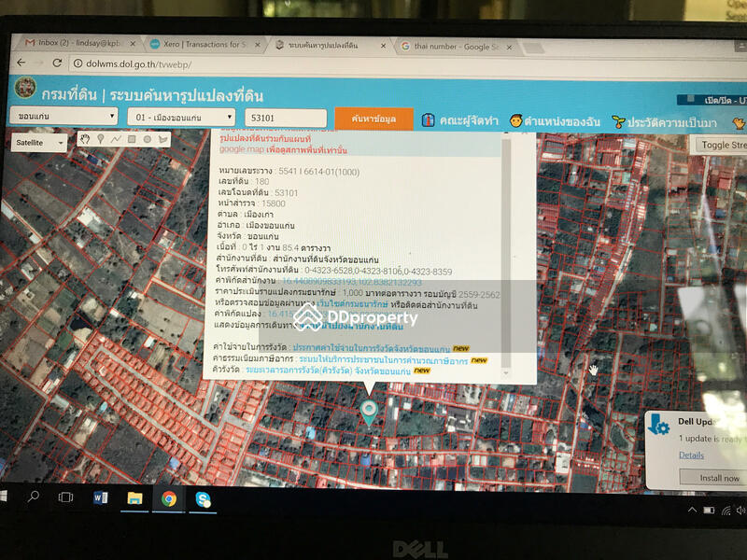Switch to the Xero Transactions tab
The width and height of the screenshot is (747, 560).
[204, 44]
